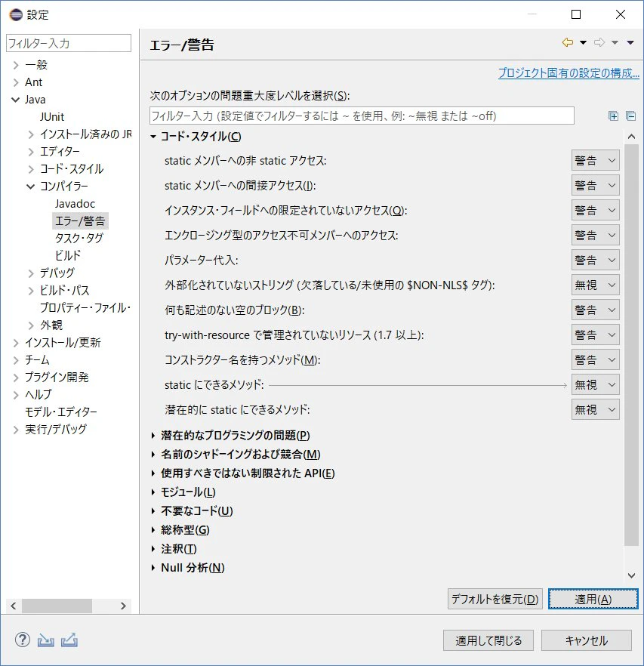Expand the 総称型(G) section
This screenshot has width=644, height=666.
coord(153,530)
